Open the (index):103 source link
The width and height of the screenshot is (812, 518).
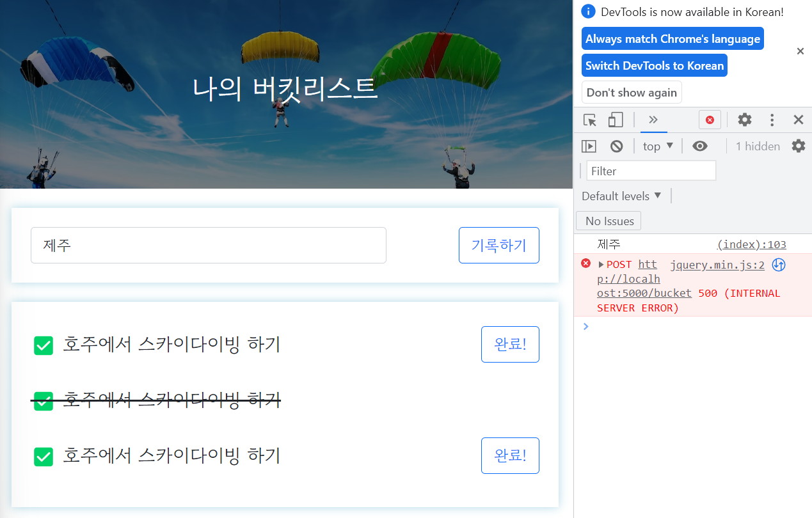(752, 244)
